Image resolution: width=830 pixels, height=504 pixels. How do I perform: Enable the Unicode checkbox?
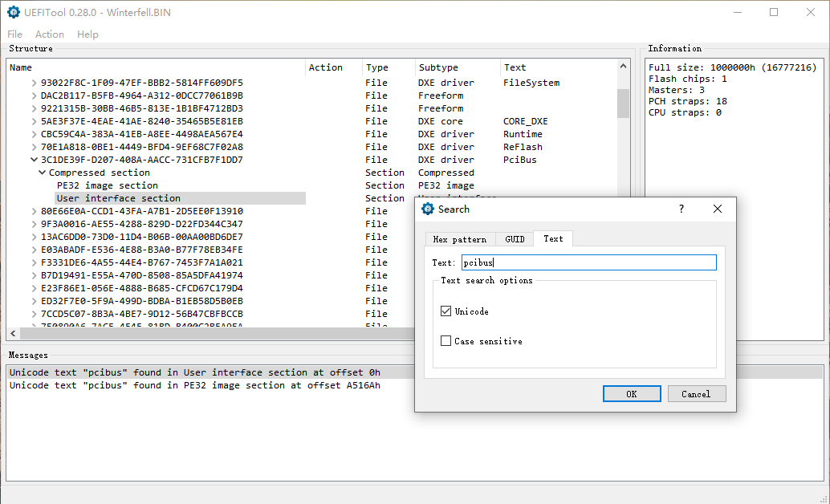coord(446,311)
